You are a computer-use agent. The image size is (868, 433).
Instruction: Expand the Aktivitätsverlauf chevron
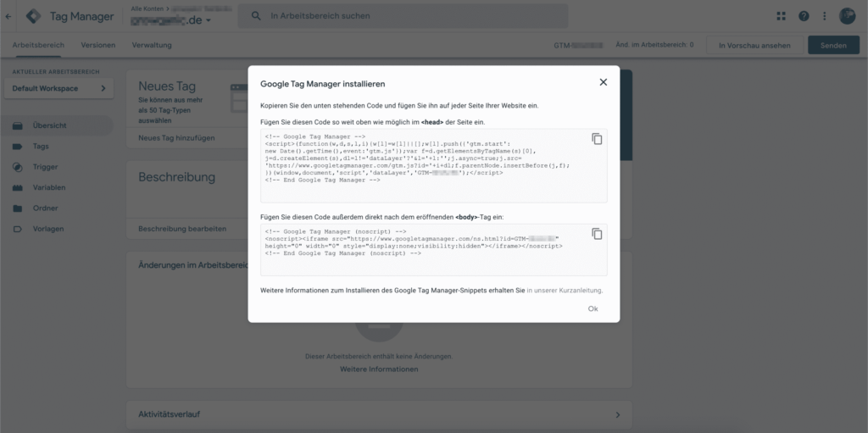point(618,414)
